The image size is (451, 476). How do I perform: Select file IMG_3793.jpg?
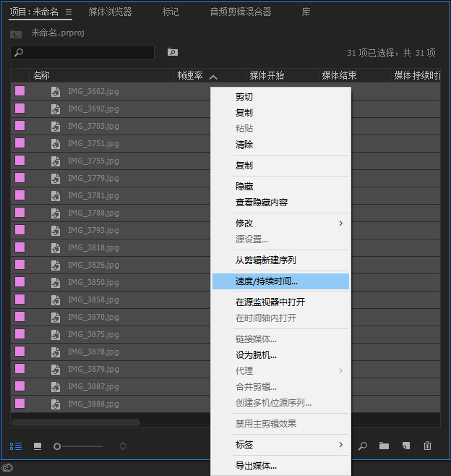93,231
